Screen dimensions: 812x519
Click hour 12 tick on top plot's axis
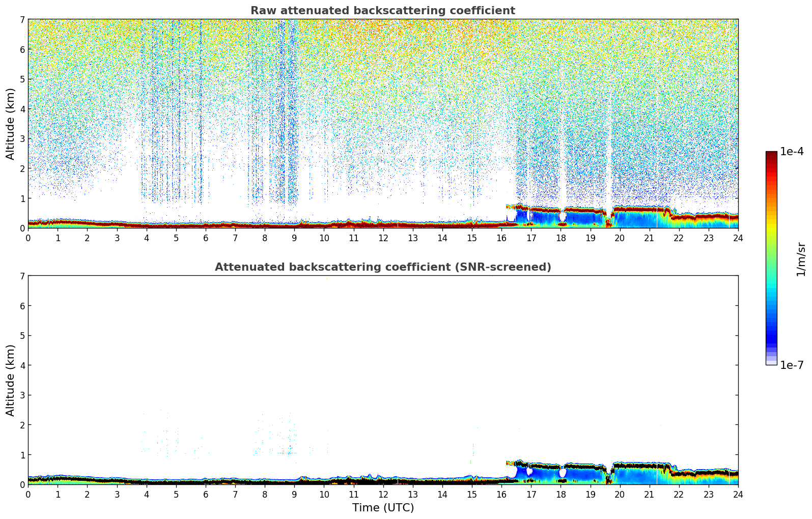383,238
